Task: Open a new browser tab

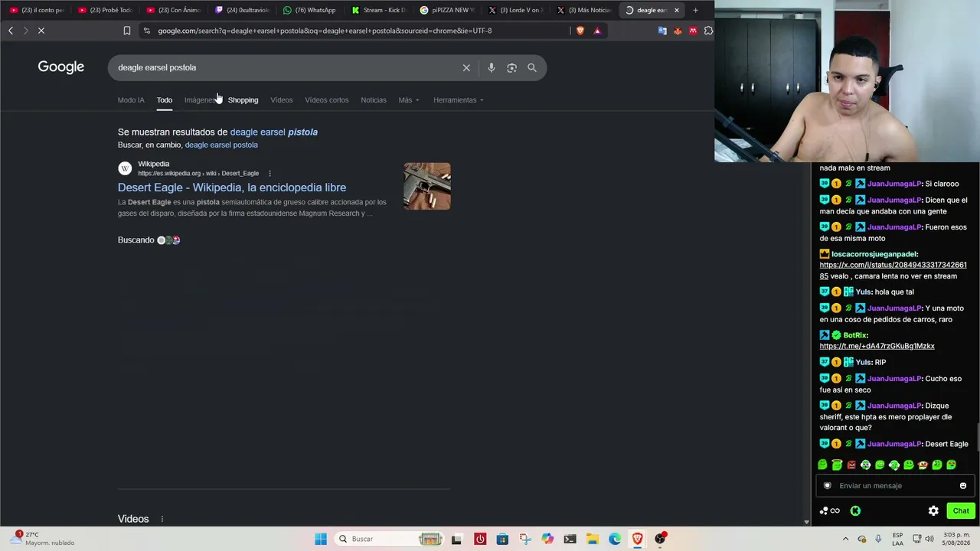Action: tap(695, 10)
